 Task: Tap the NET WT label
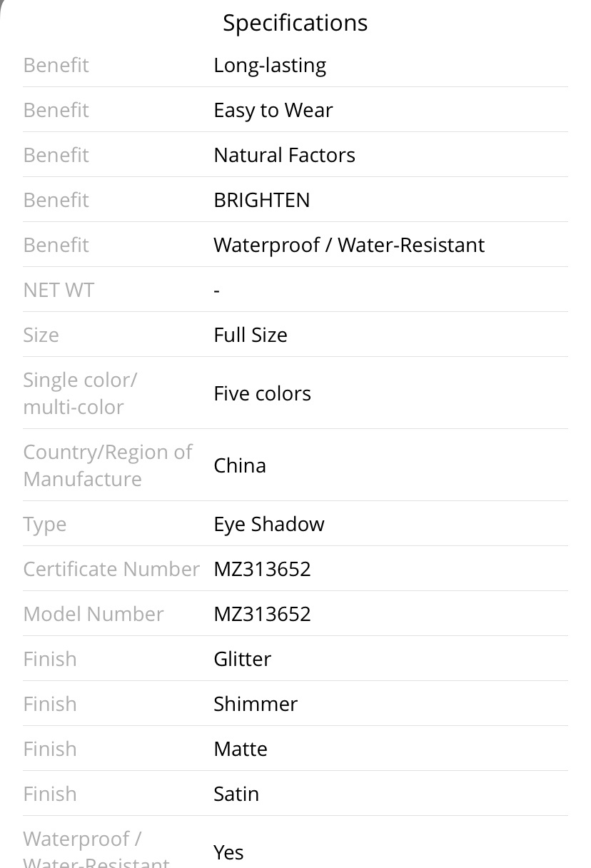pos(59,290)
